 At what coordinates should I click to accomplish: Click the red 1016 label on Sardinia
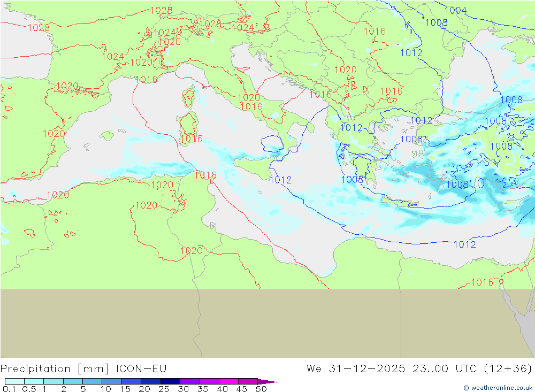192,139
